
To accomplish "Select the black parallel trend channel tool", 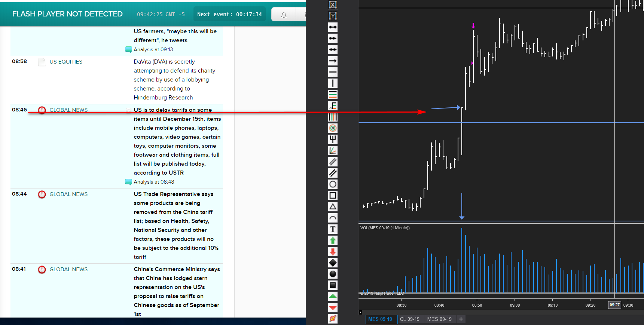I will (x=333, y=173).
